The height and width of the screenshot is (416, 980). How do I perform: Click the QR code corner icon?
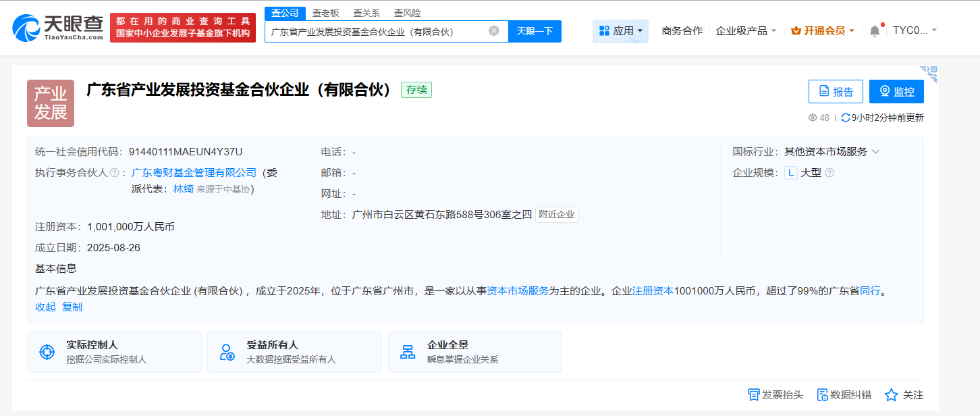(x=929, y=73)
